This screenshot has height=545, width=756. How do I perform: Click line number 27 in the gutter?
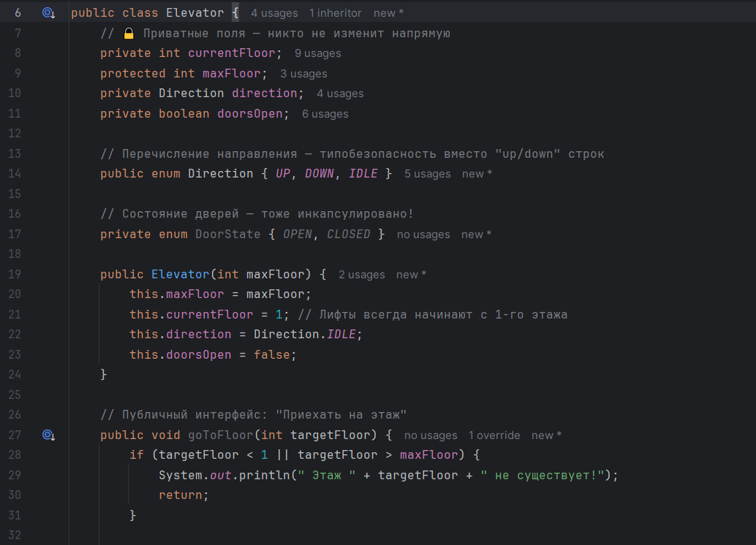(15, 435)
